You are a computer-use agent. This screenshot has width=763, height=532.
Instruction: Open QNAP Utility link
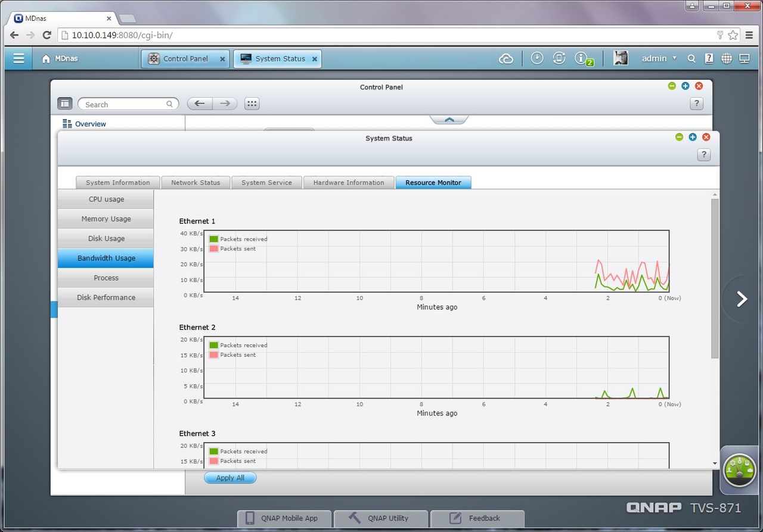[x=380, y=518]
